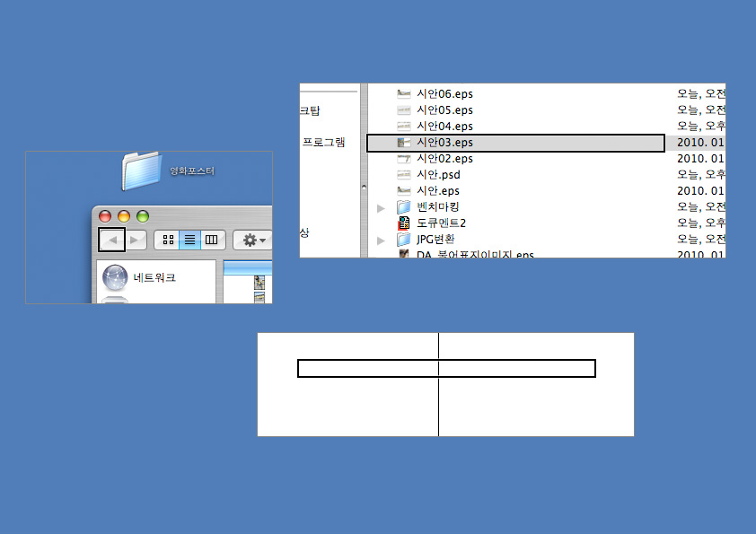Click the sidebar divider resize handle
756x534 pixels.
point(363,188)
